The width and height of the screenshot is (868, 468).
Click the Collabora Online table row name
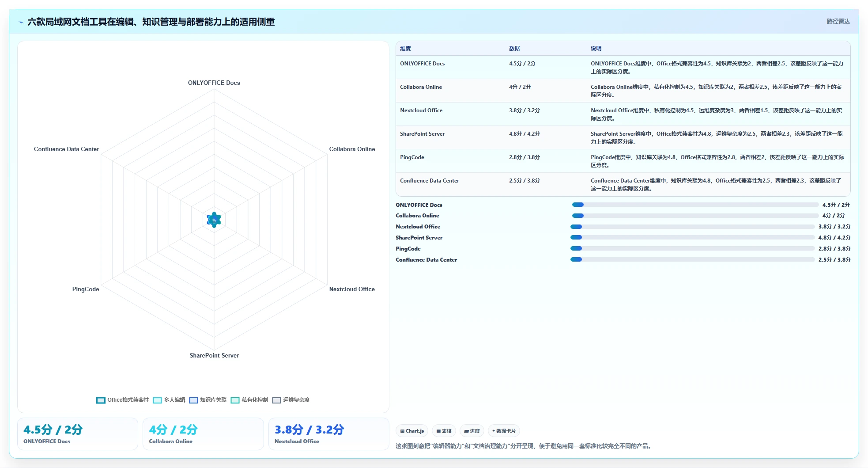pos(421,87)
